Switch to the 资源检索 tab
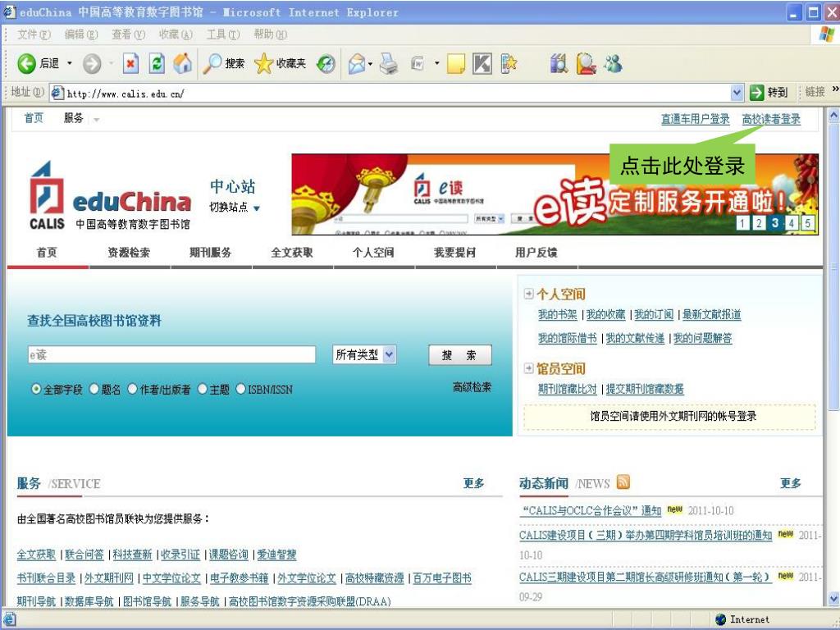The height and width of the screenshot is (630, 840). [129, 253]
